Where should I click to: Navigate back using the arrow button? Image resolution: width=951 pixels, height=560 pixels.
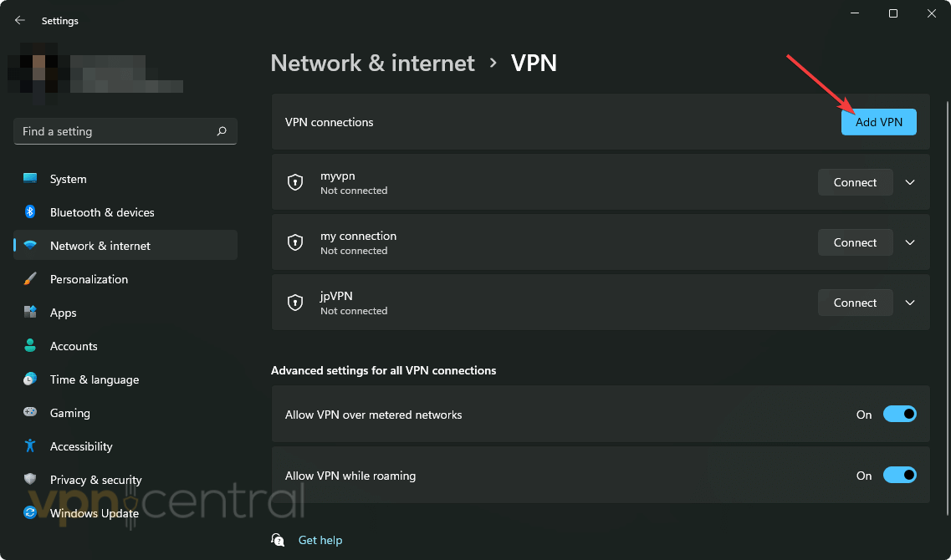tap(18, 19)
